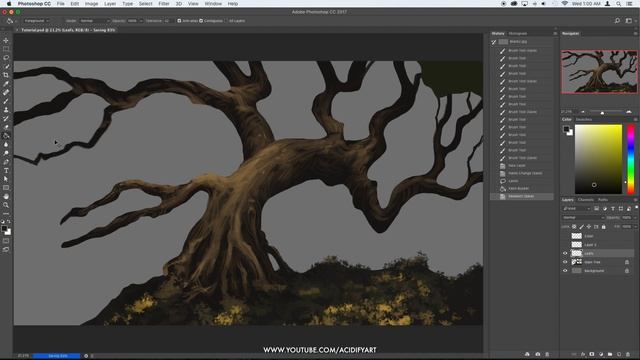Open the Window menu

click(213, 4)
